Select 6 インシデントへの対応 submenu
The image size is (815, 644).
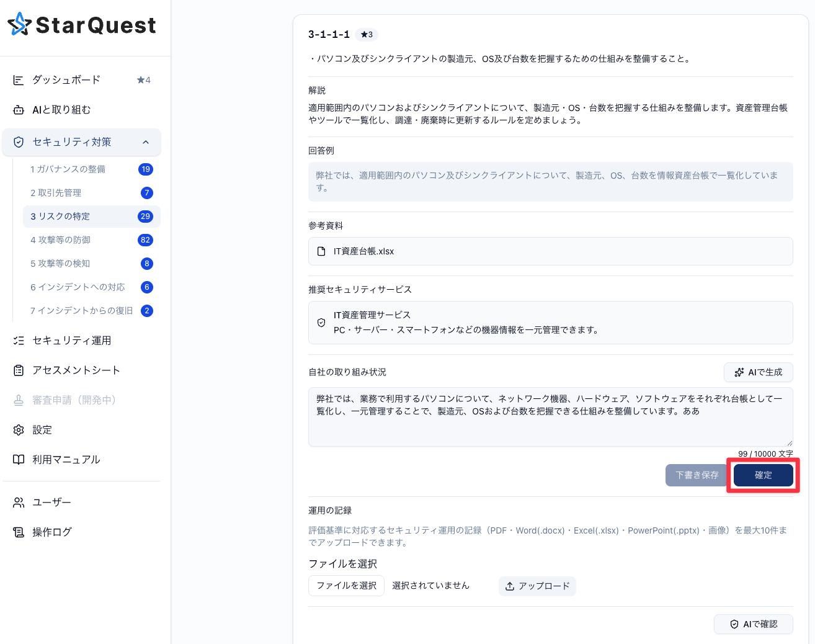pos(92,287)
